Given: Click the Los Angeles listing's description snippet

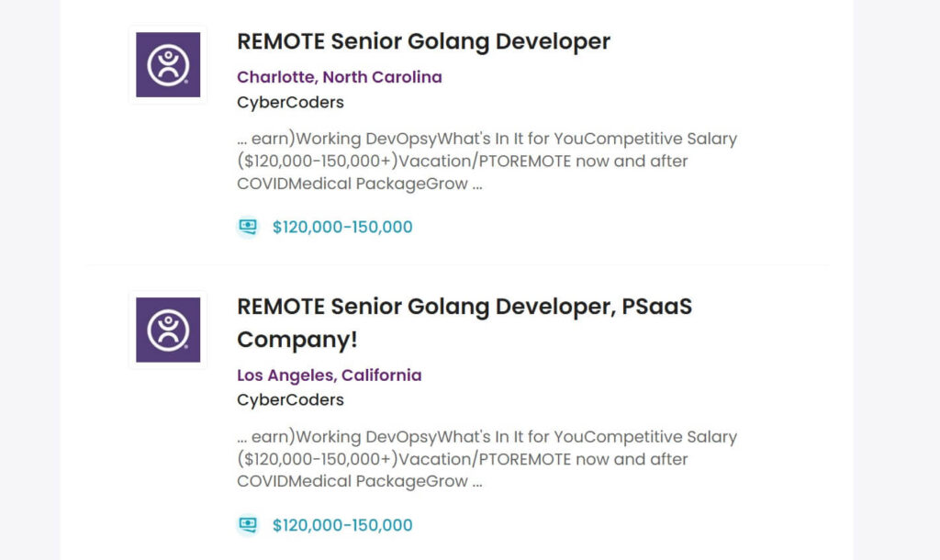Looking at the screenshot, I should click(x=487, y=459).
